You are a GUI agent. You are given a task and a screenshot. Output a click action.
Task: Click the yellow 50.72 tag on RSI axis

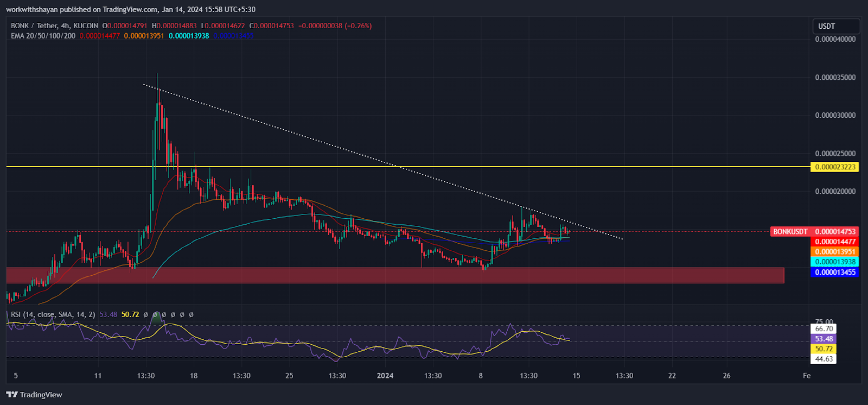(824, 349)
